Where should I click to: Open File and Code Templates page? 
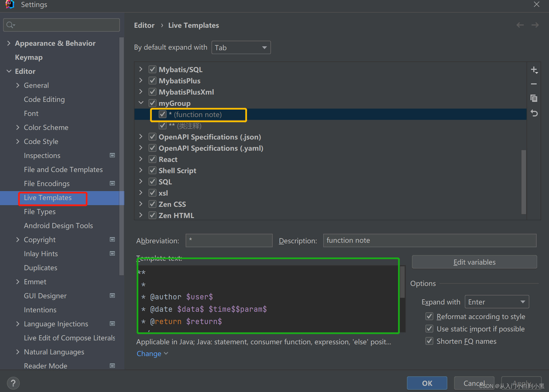click(63, 169)
